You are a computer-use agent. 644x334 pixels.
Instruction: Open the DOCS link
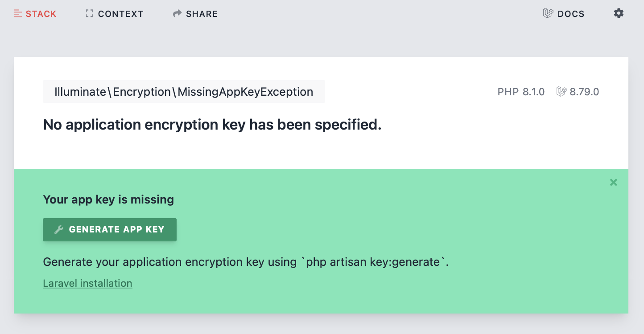[x=570, y=14]
